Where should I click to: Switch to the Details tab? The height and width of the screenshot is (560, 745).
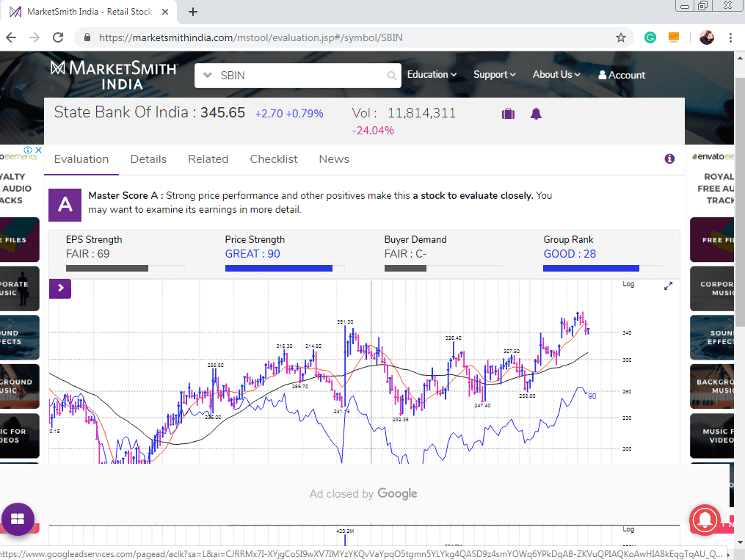pyautogui.click(x=148, y=159)
